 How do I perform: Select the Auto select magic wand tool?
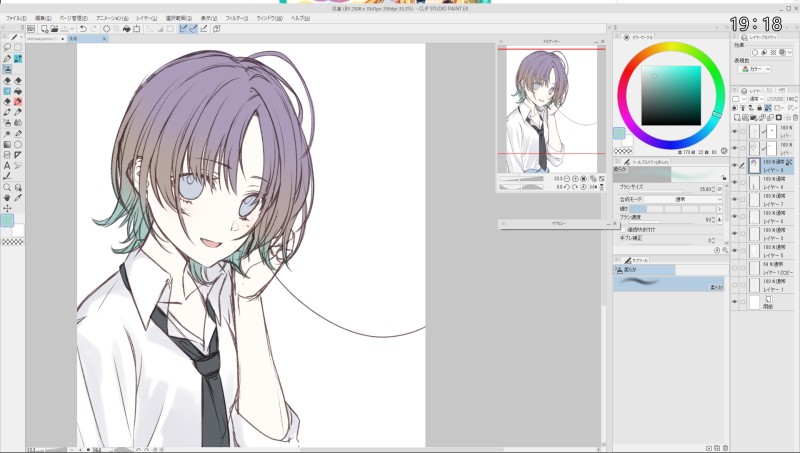coord(7,134)
